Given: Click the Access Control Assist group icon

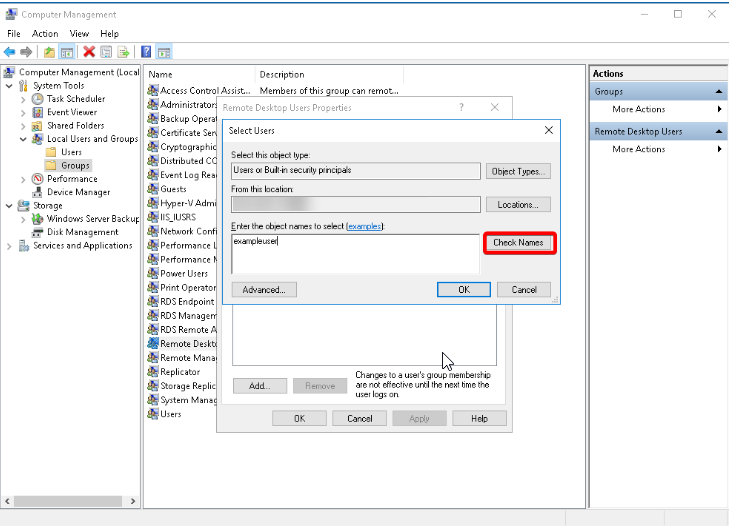Looking at the screenshot, I should (x=153, y=90).
